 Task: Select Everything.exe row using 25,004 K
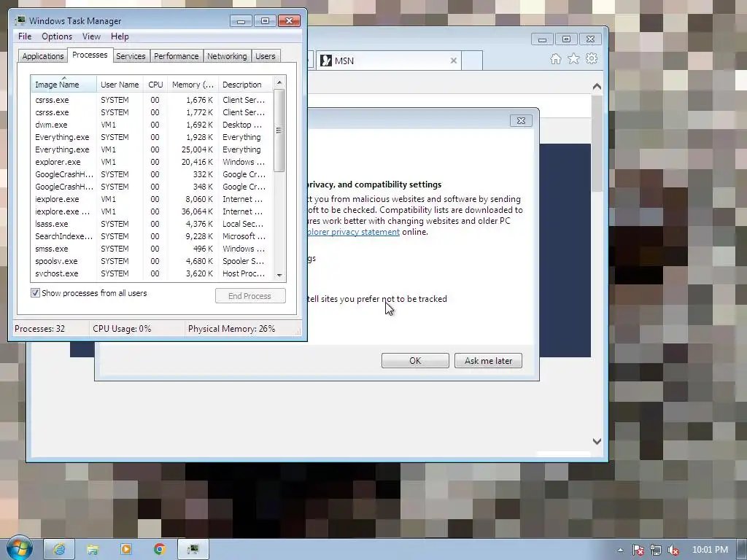click(x=152, y=149)
